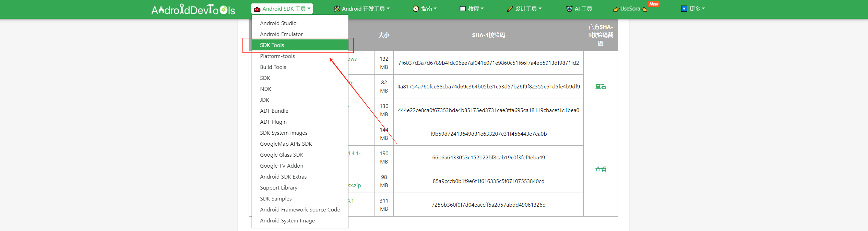Click the checksum starting with 444e22ce8ca0f673
Viewport: 868px width, 231px height.
click(x=488, y=110)
